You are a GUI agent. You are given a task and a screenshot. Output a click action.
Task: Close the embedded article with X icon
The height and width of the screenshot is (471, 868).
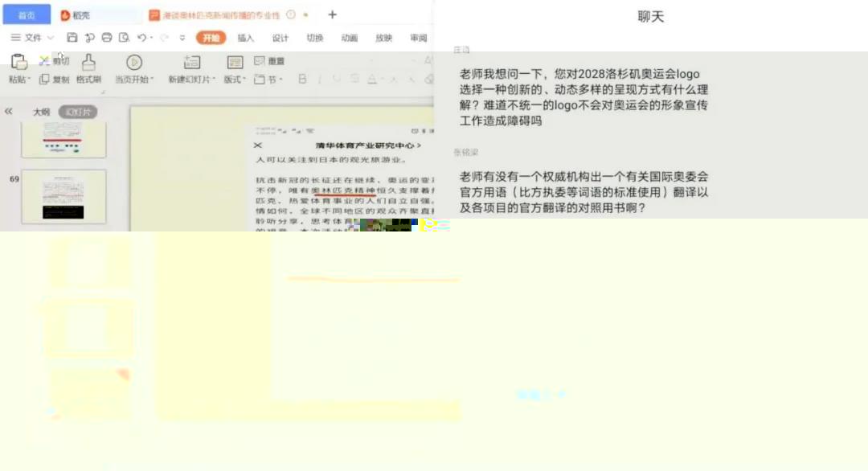pos(257,145)
